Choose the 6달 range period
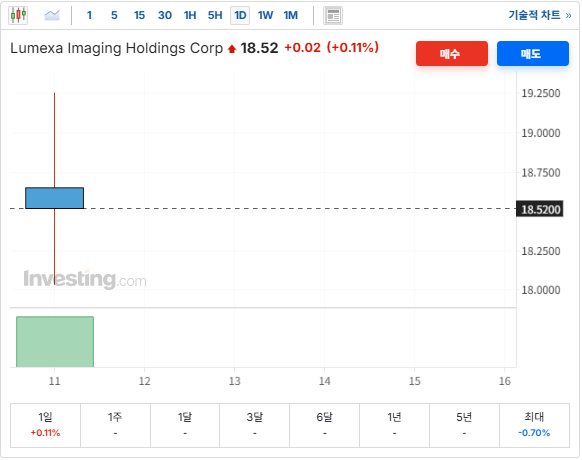582x460 pixels. click(324, 425)
